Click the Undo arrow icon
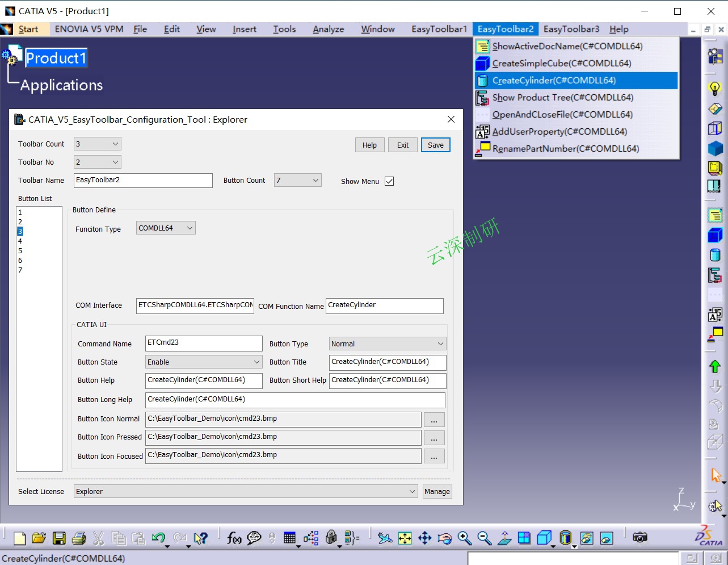The width and height of the screenshot is (728, 565). 158,538
